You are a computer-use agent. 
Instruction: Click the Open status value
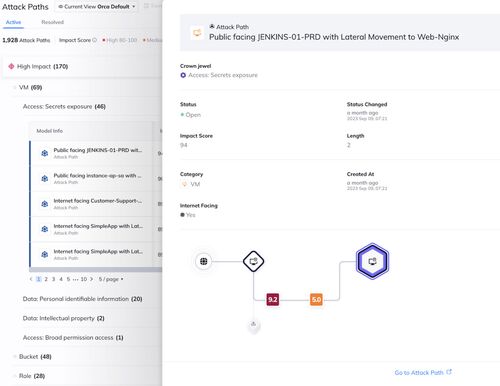click(x=191, y=115)
